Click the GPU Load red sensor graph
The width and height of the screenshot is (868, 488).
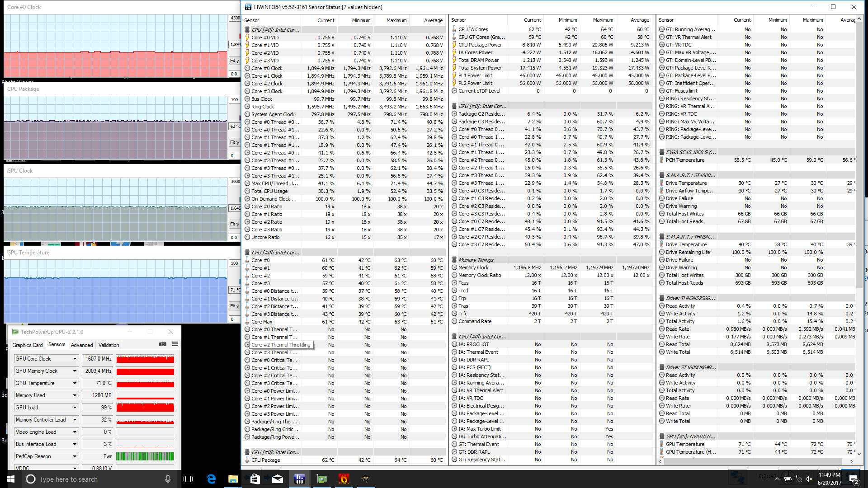pyautogui.click(x=145, y=408)
